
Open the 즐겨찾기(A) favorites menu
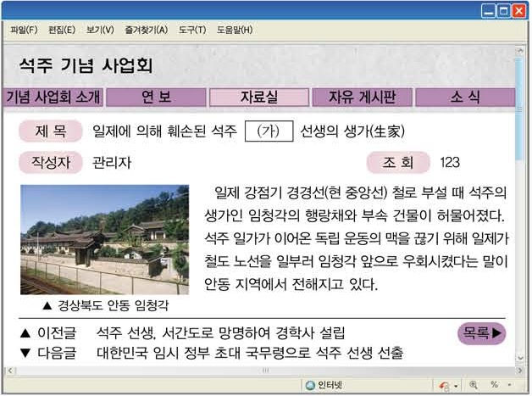coord(145,30)
